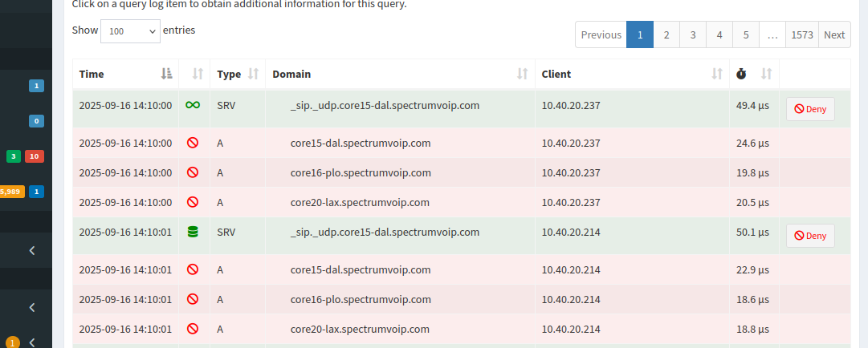Click the database cache icon for 10.40.20.214 SRV query
The image size is (868, 348).
(193, 232)
